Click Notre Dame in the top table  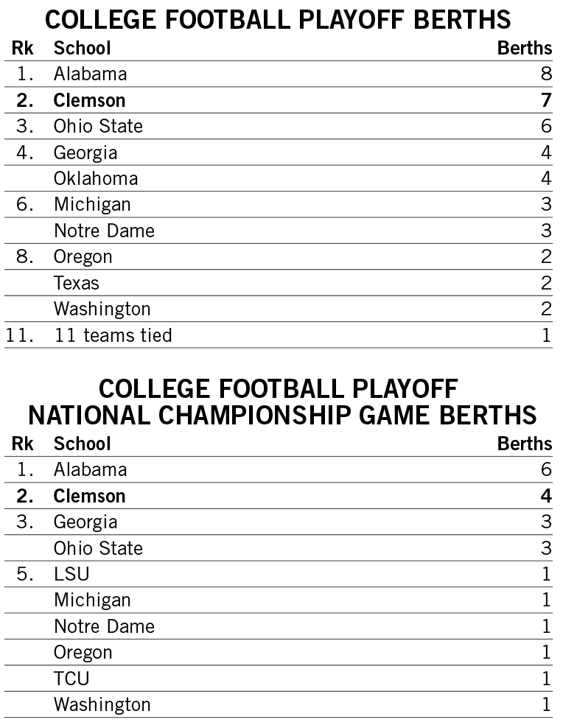104,231
